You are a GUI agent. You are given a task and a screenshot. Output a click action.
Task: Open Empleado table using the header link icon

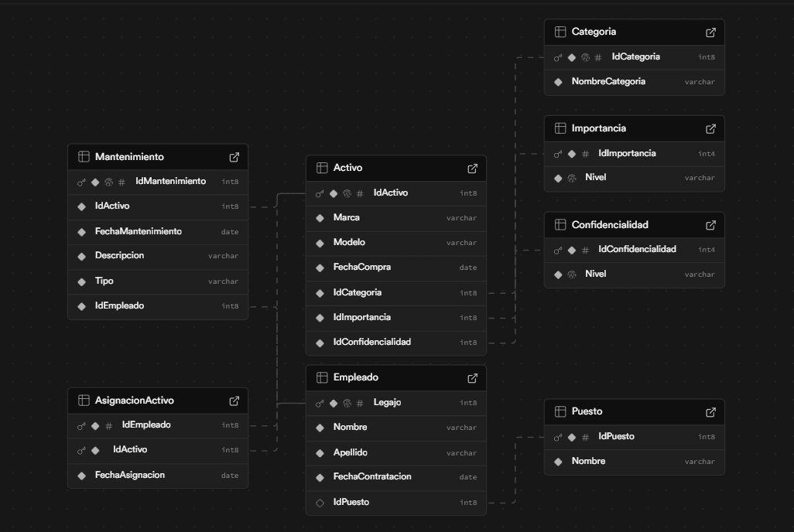(x=473, y=378)
